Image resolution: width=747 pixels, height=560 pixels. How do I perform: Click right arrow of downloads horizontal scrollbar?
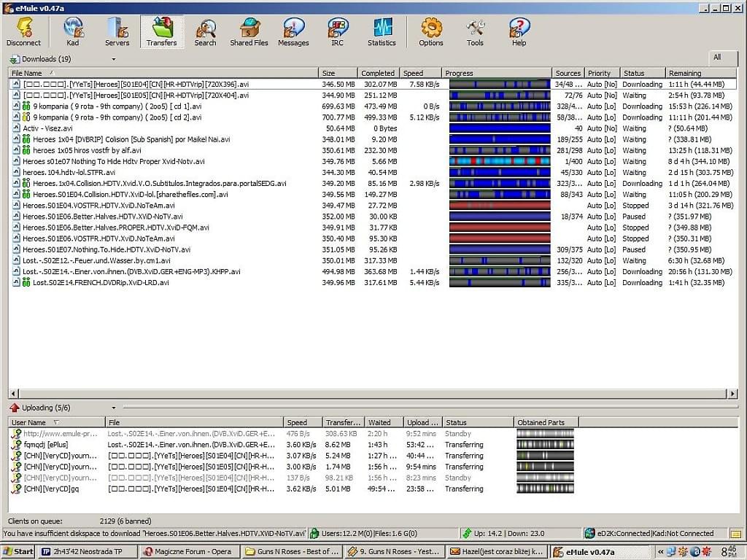pos(732,394)
